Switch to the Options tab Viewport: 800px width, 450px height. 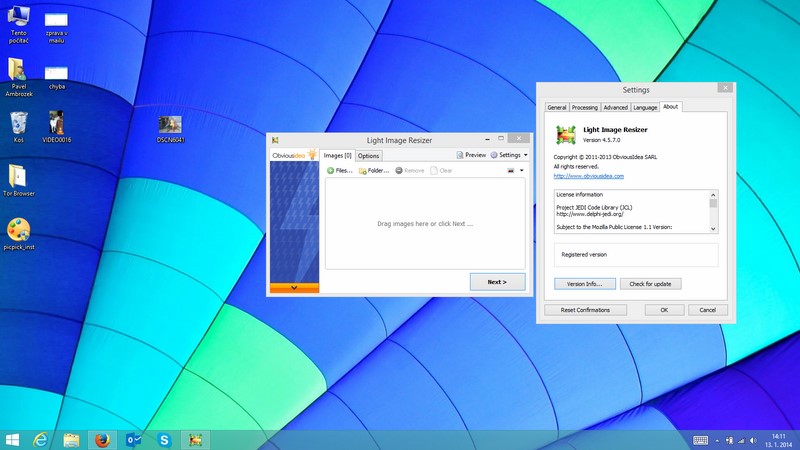368,156
